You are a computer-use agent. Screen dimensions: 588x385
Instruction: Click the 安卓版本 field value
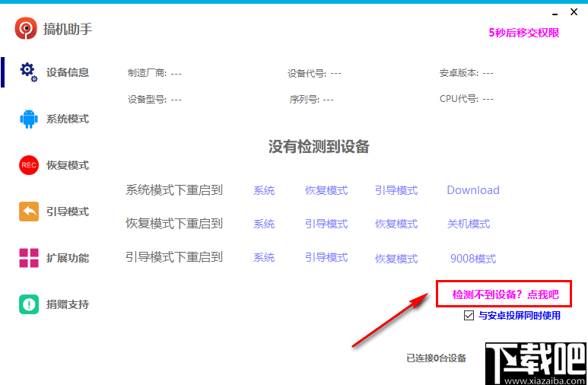click(x=488, y=73)
